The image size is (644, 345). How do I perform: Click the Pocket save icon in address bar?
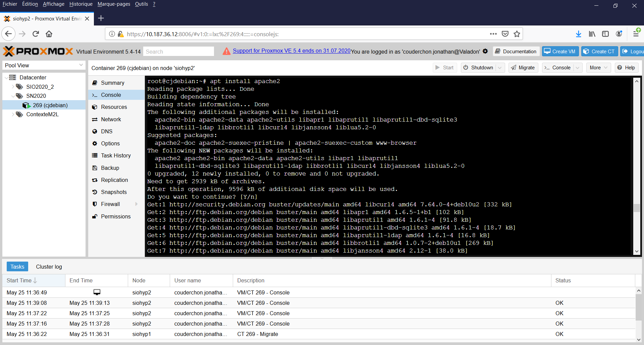[505, 34]
